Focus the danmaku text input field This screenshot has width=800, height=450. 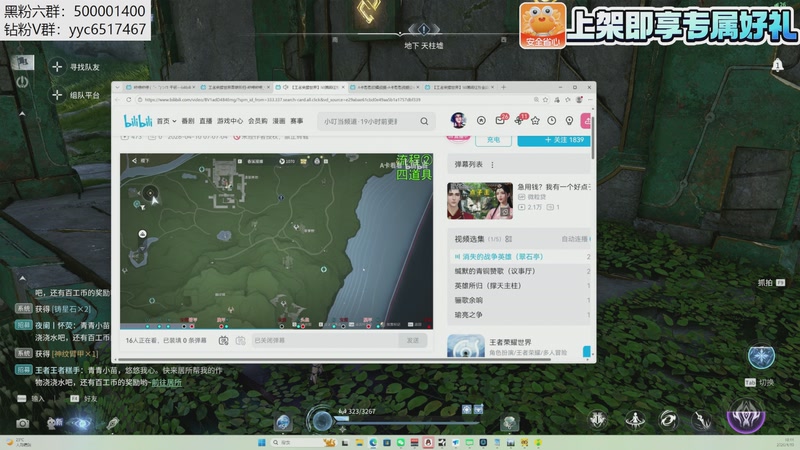[324, 340]
